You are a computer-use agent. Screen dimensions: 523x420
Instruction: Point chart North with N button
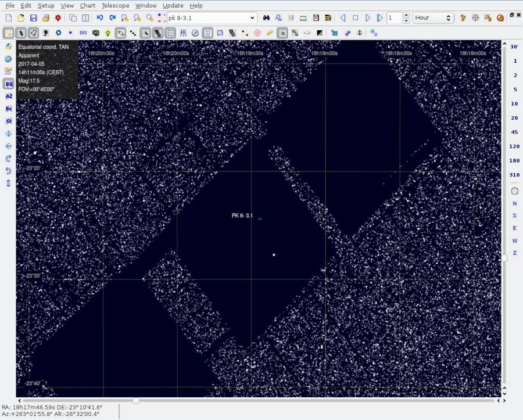tap(514, 203)
